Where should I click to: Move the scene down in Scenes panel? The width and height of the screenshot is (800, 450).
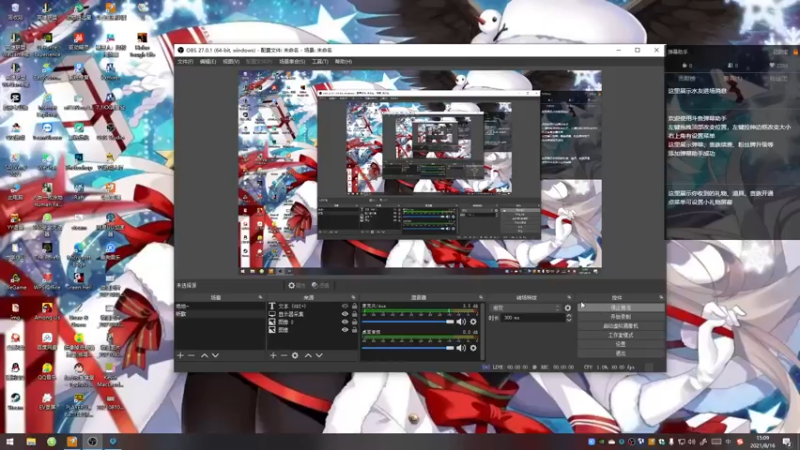215,355
